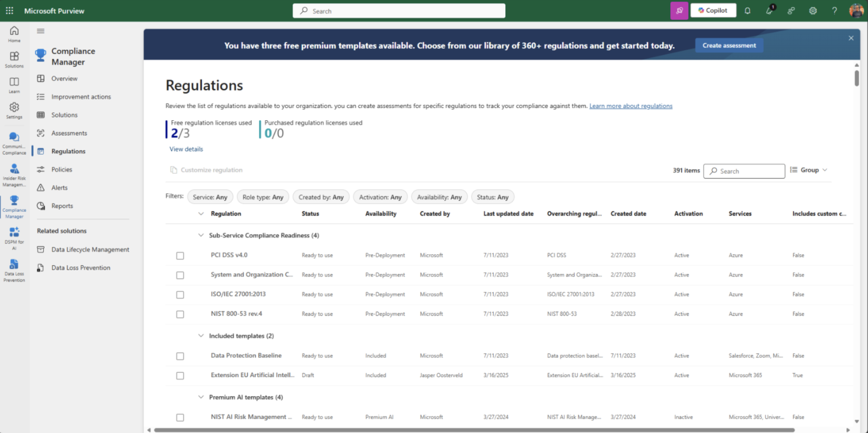Viewport: 868px width, 433px height.
Task: Open the Data Protection Baseline regulation
Action: pos(246,355)
